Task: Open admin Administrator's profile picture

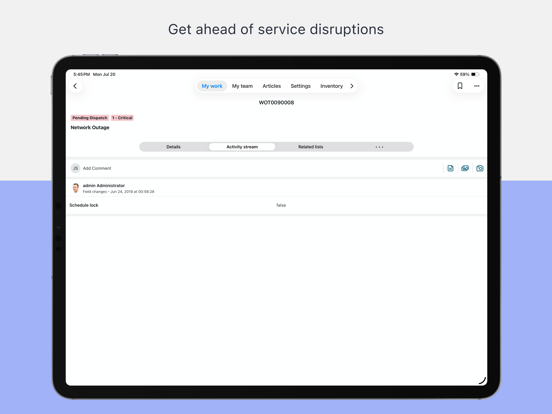Action: pos(75,188)
